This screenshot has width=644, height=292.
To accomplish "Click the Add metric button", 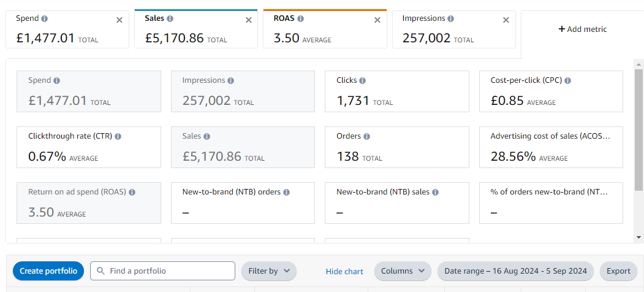I will tap(582, 29).
